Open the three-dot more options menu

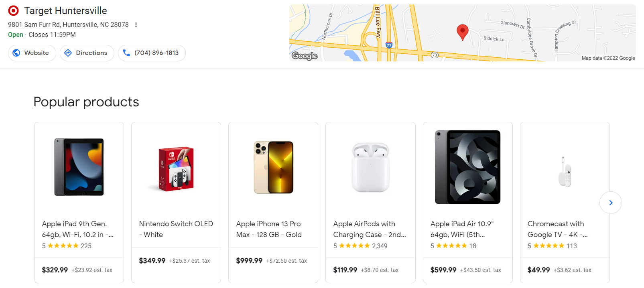coord(136,25)
